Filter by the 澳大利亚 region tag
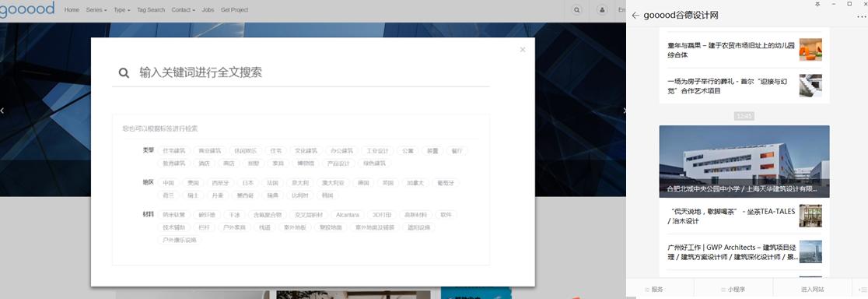The width and height of the screenshot is (868, 299). pyautogui.click(x=333, y=183)
